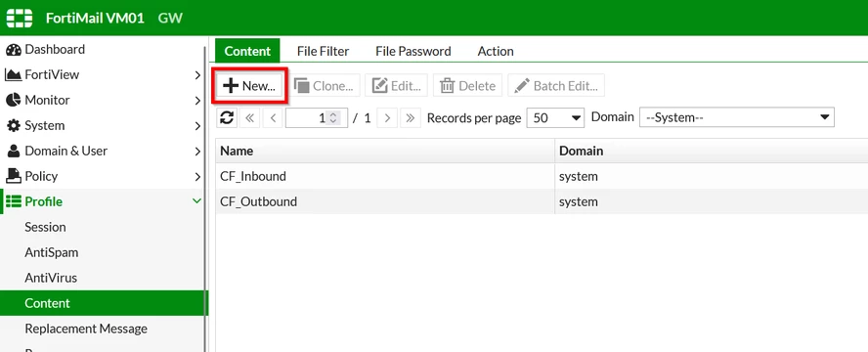
Task: Go to last page of records
Action: [x=411, y=118]
